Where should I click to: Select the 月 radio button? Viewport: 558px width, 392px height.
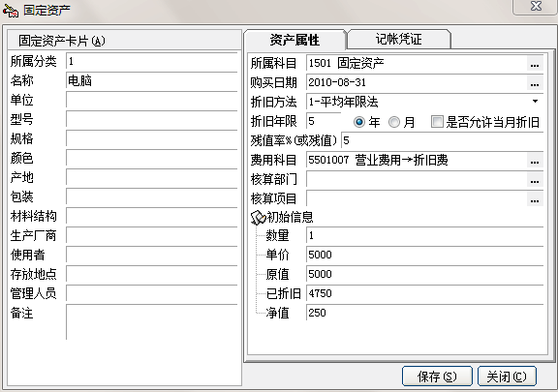pyautogui.click(x=394, y=122)
